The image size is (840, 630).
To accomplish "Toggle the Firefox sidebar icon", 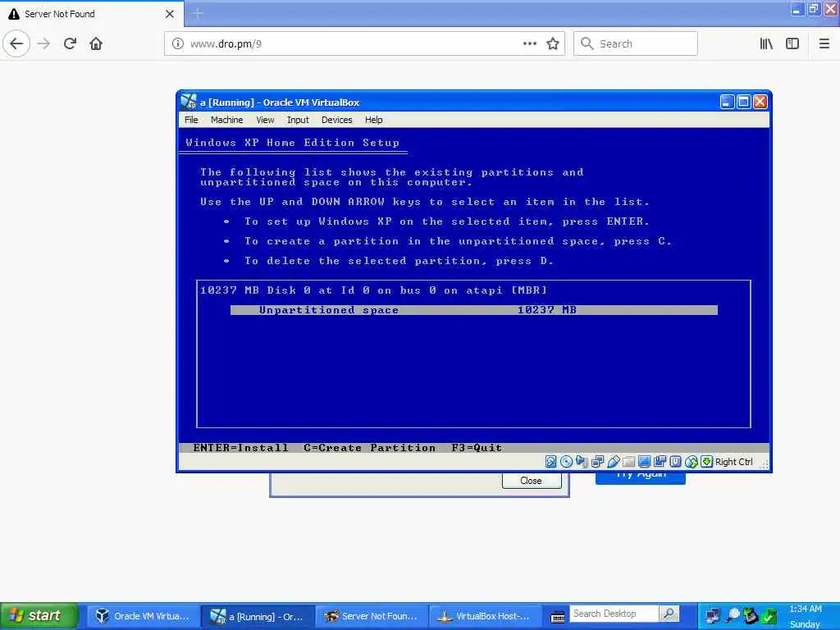I will pyautogui.click(x=792, y=43).
